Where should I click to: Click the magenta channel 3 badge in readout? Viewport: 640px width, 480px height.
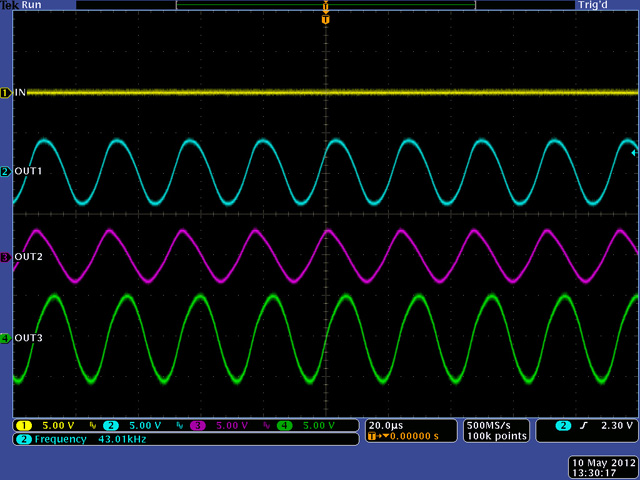(x=199, y=426)
